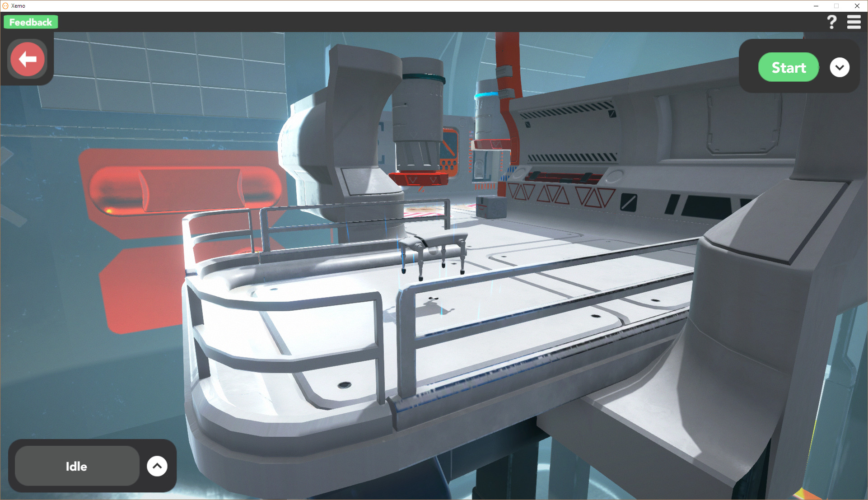Click the Idle status display
Image resolution: width=868 pixels, height=500 pixels.
(x=76, y=466)
